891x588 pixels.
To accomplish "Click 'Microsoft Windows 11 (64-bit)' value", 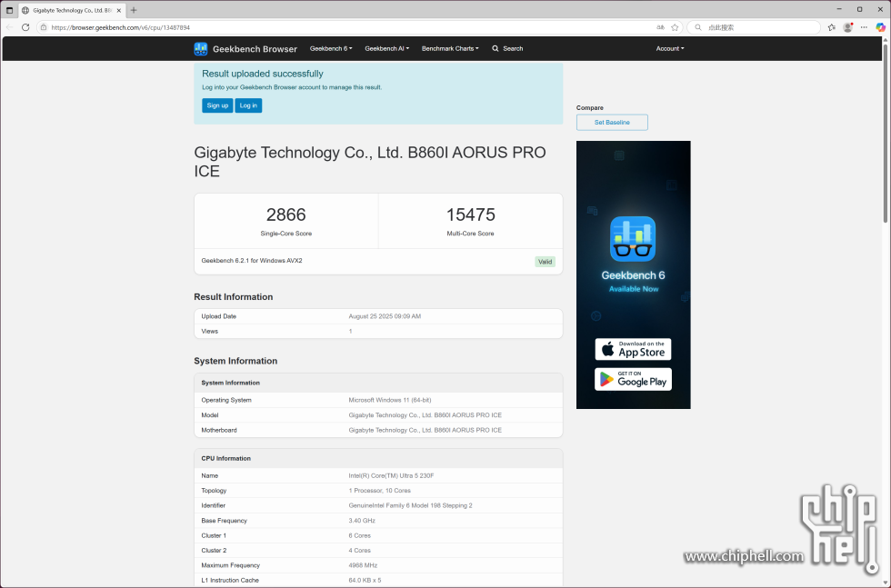I will (x=390, y=400).
